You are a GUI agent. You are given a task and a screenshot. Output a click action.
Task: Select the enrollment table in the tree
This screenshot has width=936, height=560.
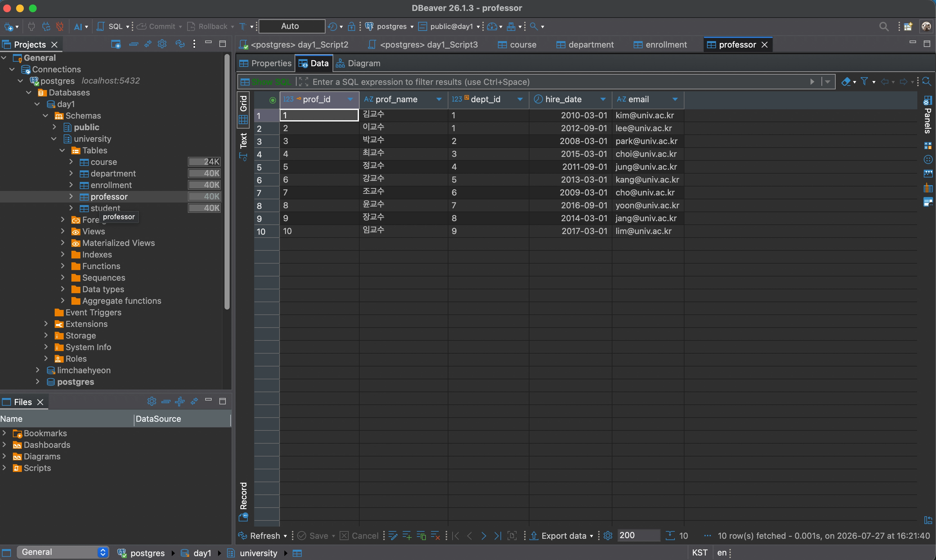[111, 185]
